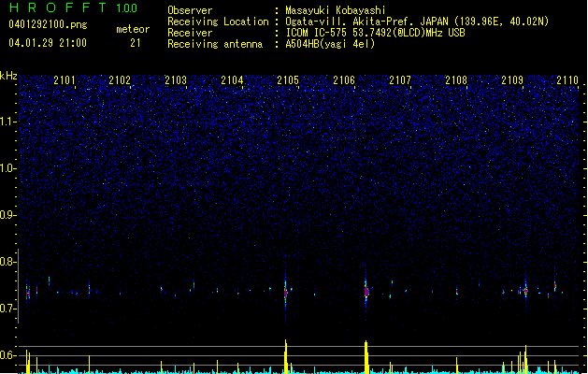Click the 2103 time axis marker

(176, 80)
